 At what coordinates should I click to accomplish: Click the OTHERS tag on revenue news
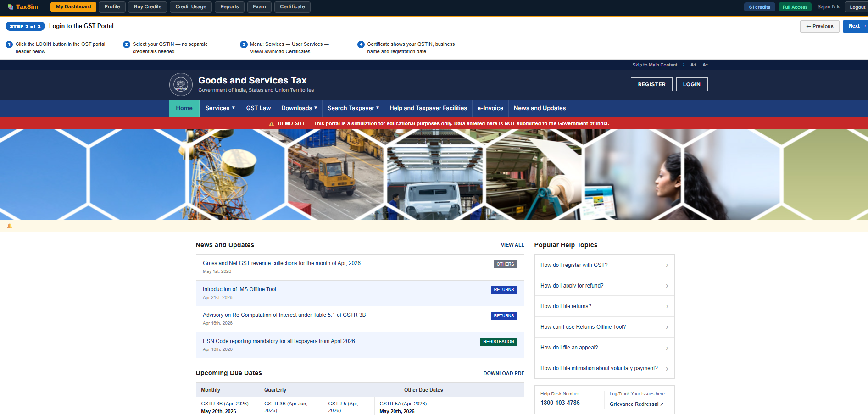pyautogui.click(x=505, y=264)
